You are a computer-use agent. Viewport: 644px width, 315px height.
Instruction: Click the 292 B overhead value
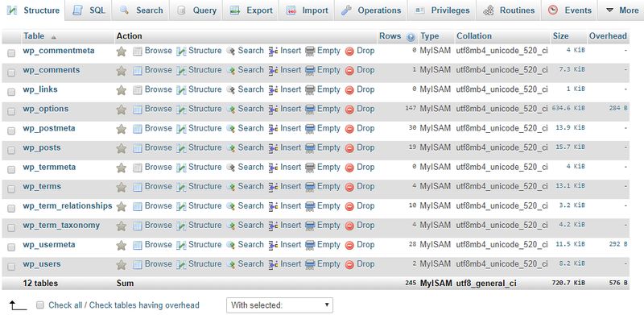tap(618, 244)
